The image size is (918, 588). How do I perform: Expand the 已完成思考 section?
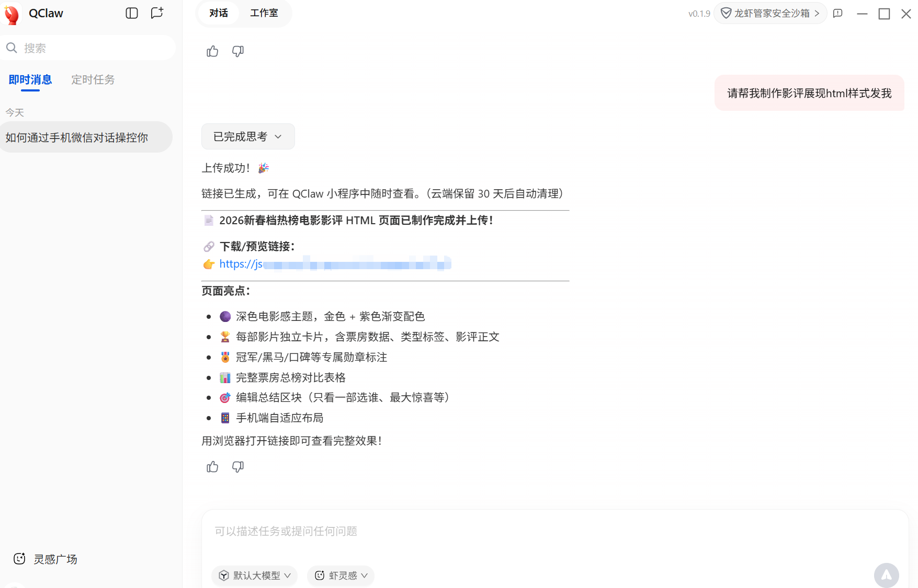248,136
